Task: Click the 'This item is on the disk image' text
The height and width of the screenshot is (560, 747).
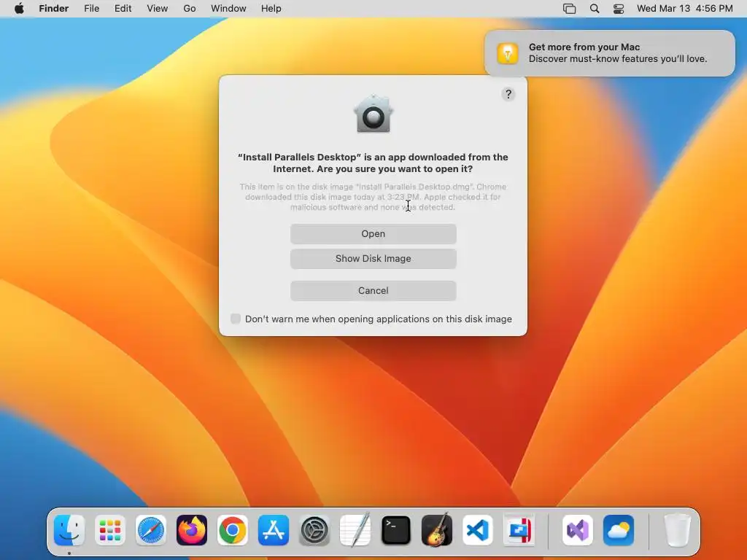Action: 373,197
